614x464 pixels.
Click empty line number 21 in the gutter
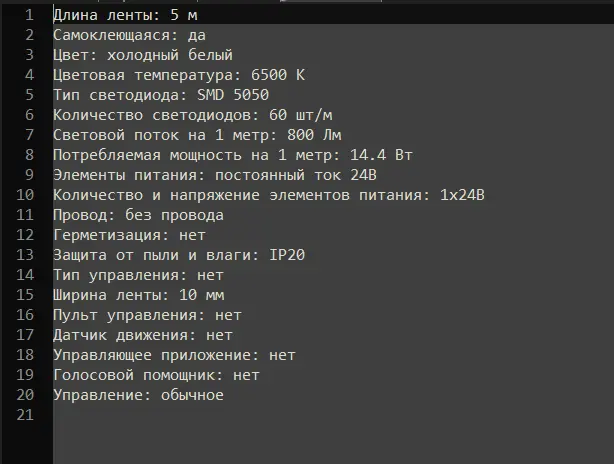tap(25, 415)
